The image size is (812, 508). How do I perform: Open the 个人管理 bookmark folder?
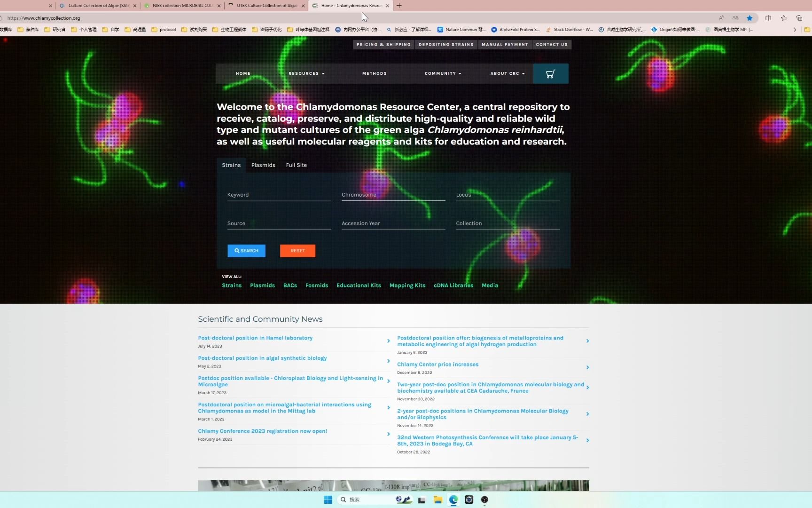point(84,29)
